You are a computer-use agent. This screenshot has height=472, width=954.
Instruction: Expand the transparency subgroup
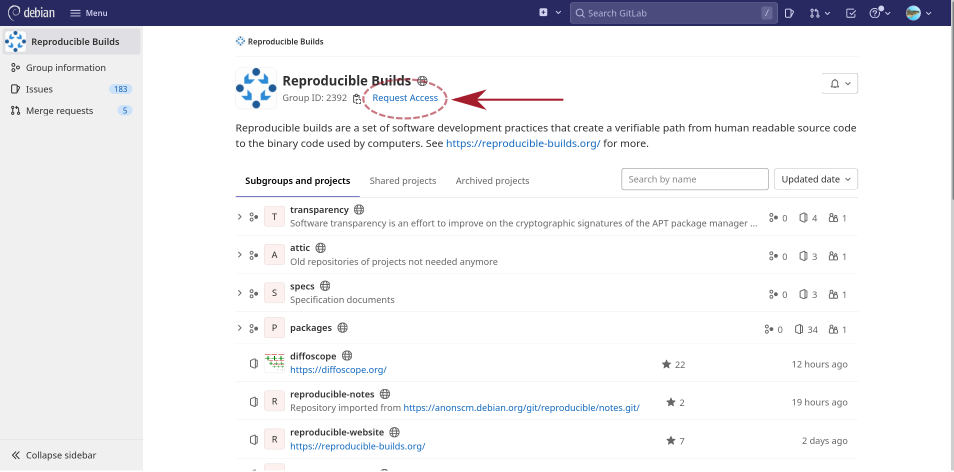tap(239, 217)
